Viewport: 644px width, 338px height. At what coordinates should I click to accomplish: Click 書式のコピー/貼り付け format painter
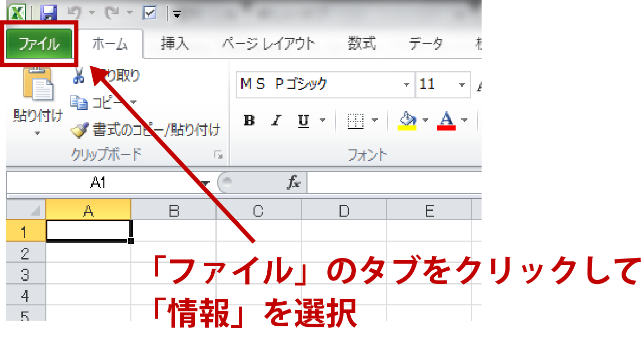tap(146, 130)
